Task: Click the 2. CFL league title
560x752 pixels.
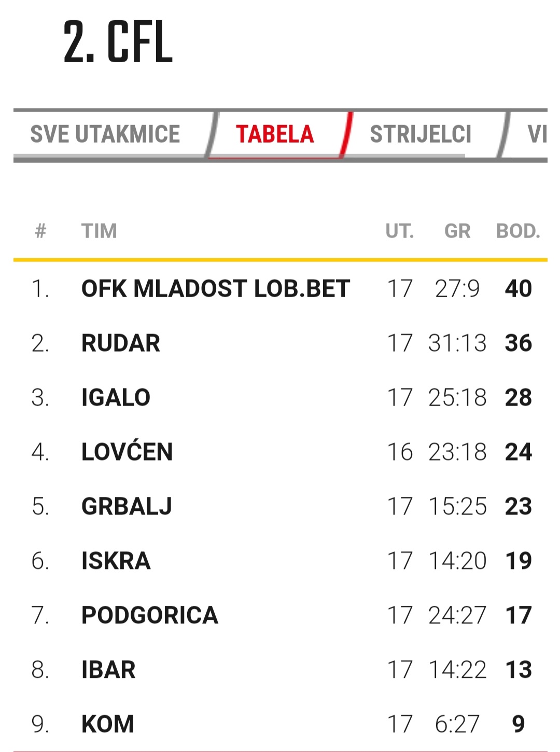Action: [118, 42]
